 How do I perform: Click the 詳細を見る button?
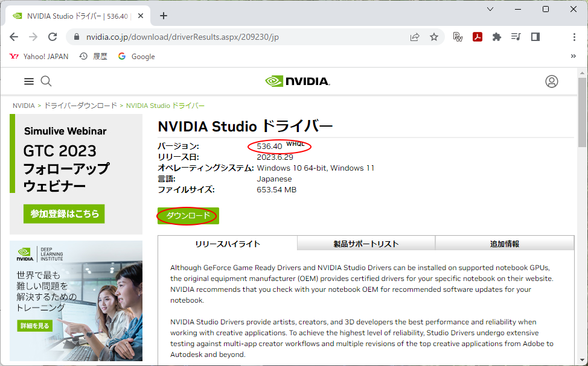35,326
